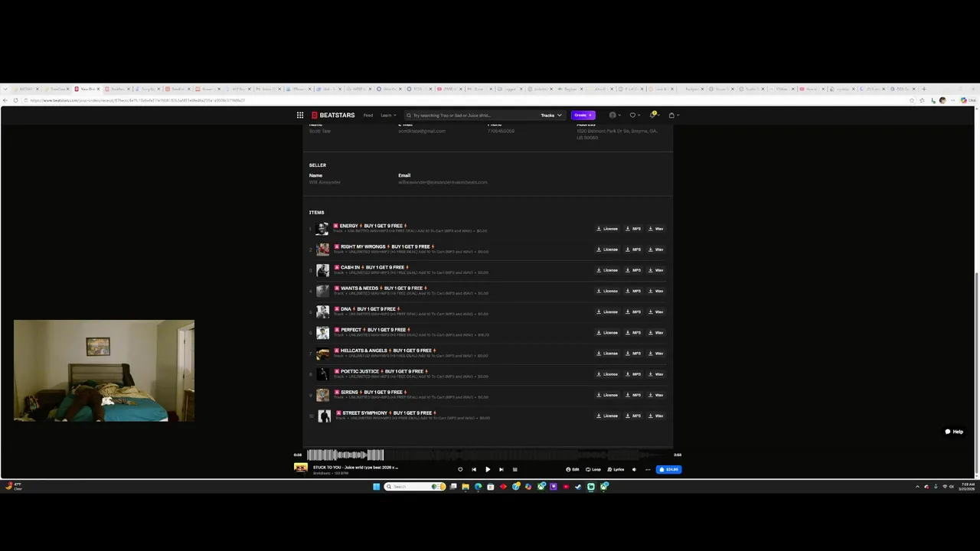Open the profile avatar menu
Screen dimensions: 980x551
click(x=614, y=115)
